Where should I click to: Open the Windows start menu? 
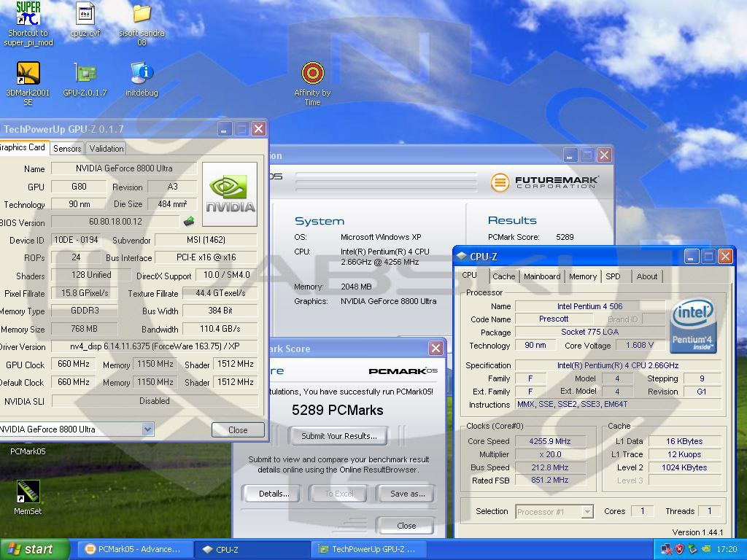(34, 549)
